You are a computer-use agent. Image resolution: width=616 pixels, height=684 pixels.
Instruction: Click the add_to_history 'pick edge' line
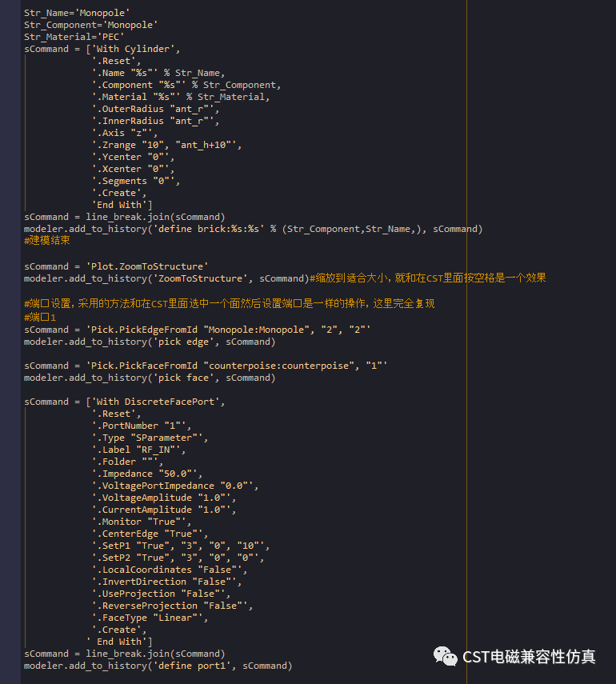150,342
